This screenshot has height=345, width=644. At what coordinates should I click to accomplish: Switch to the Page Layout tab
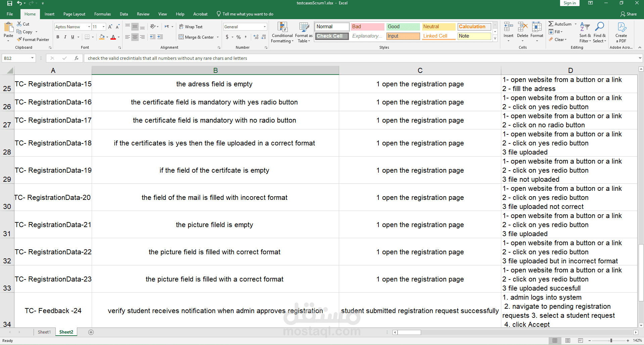(x=74, y=14)
